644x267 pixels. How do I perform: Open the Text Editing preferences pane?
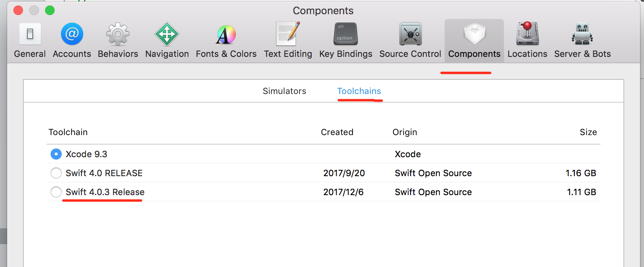pos(288,41)
